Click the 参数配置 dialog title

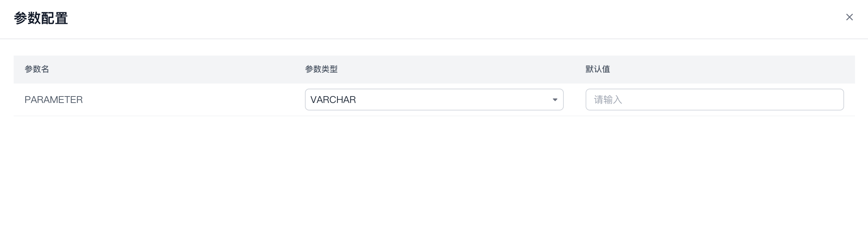(41, 18)
